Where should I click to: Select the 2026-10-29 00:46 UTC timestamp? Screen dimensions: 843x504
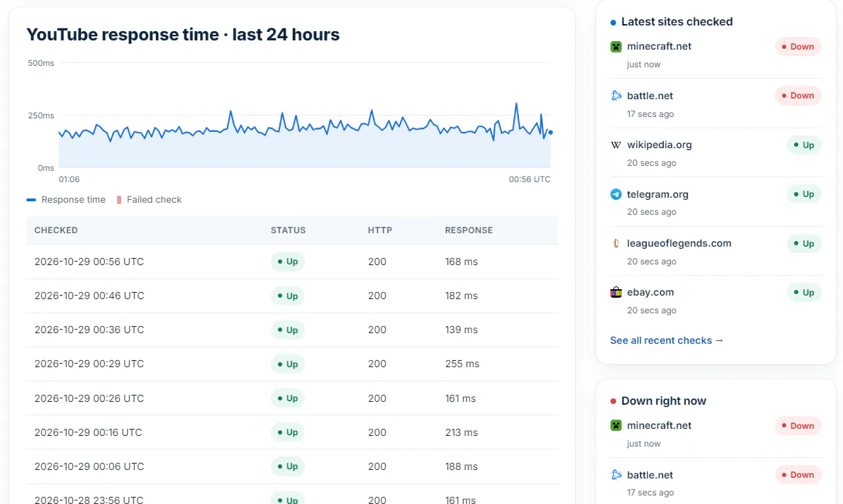tap(89, 296)
